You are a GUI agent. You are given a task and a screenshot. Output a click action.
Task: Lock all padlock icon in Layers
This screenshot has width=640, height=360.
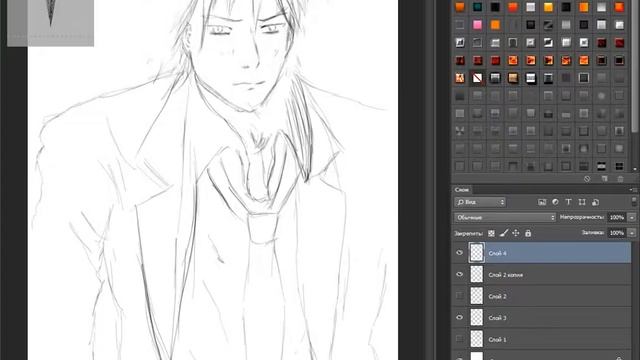click(528, 233)
